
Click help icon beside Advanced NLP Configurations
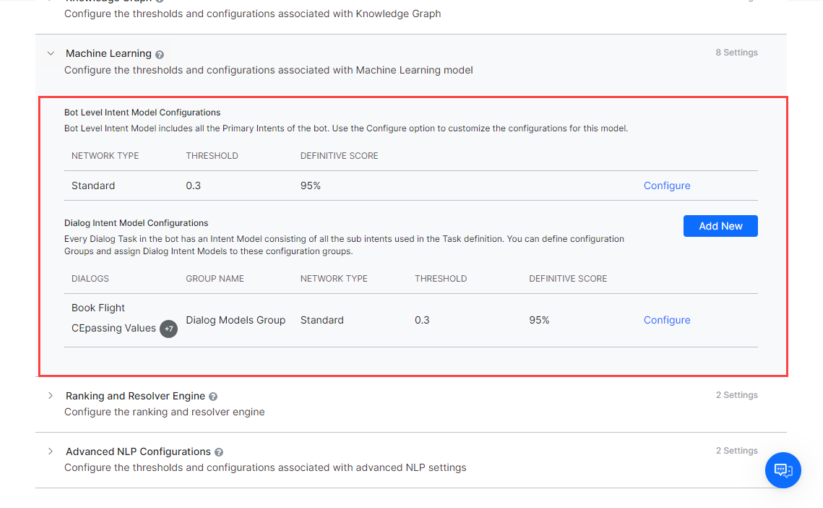(219, 453)
